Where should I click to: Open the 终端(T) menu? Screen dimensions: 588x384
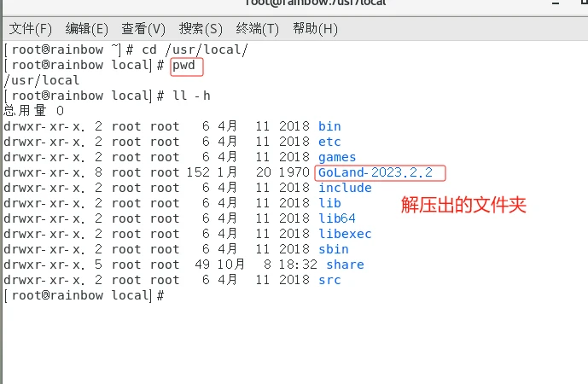pyautogui.click(x=258, y=29)
